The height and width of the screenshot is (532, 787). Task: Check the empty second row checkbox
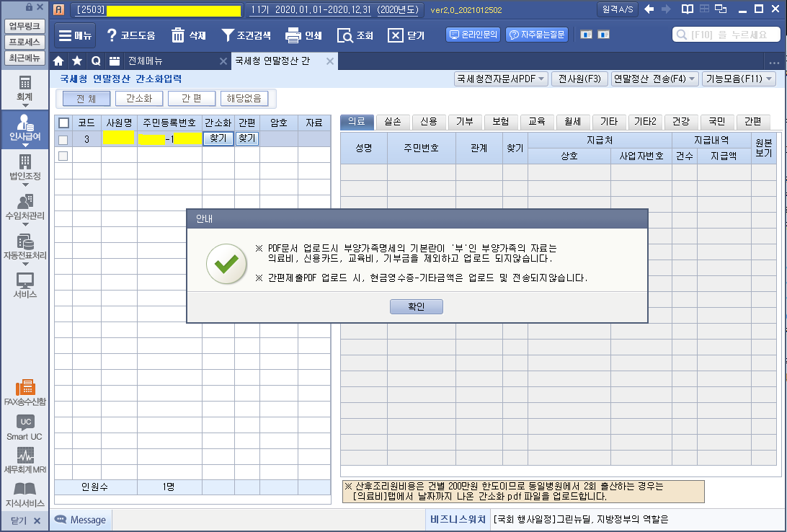pyautogui.click(x=63, y=156)
